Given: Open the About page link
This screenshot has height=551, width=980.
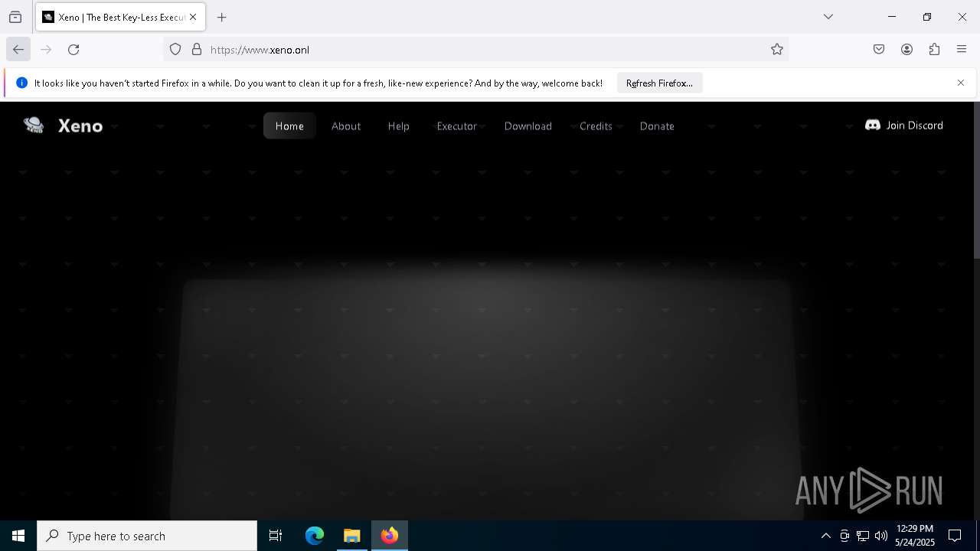Looking at the screenshot, I should (346, 126).
